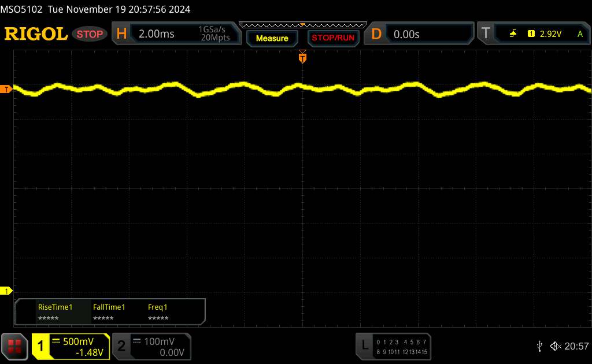592x364 pixels.
Task: Click channel 2 DC coupling icon
Action: (x=137, y=341)
